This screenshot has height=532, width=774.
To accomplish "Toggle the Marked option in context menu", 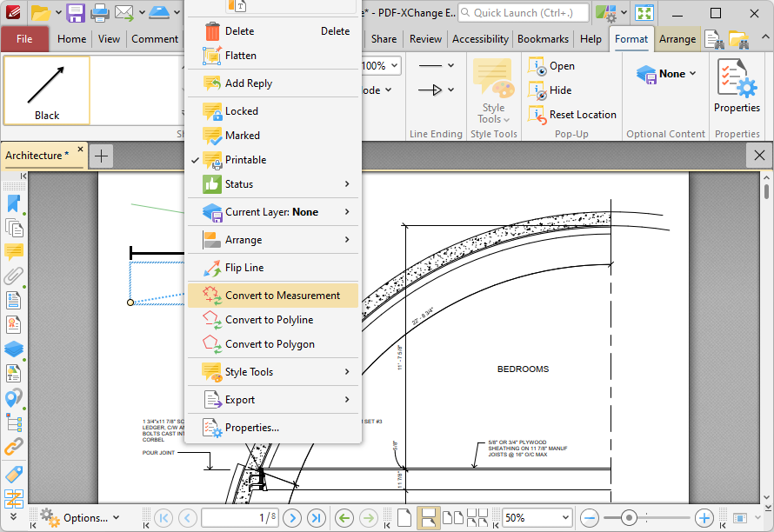I will [x=272, y=136].
